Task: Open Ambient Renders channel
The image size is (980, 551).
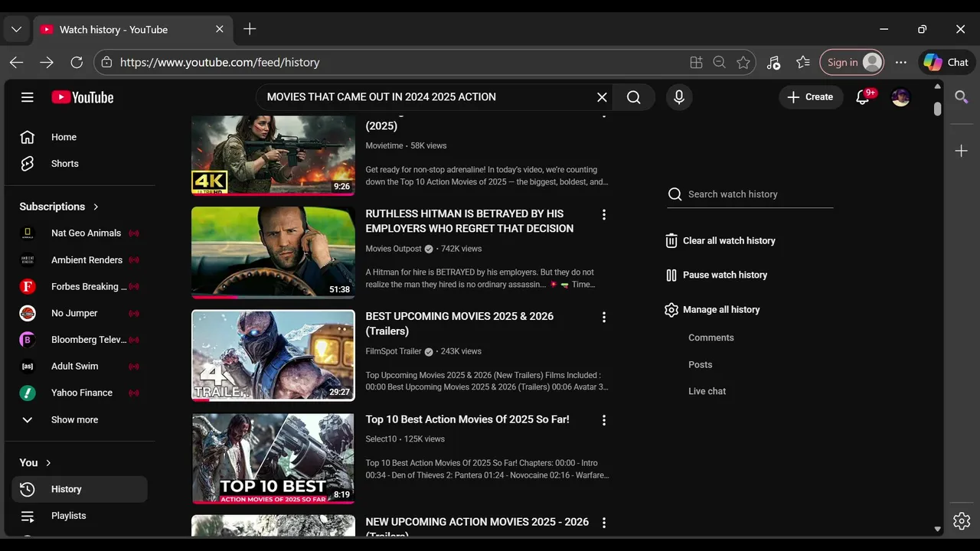Action: pos(80,260)
